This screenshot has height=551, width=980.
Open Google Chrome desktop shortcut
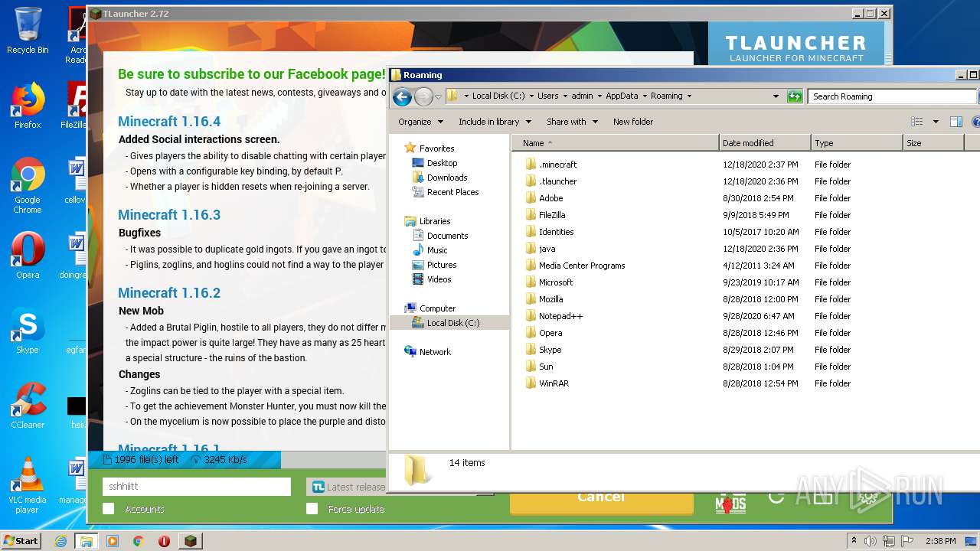click(28, 185)
